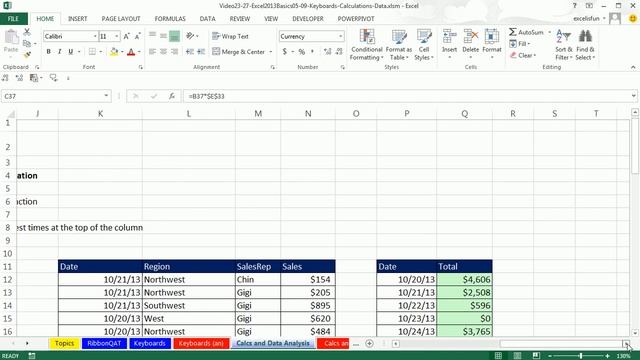Click in the formula bar
The image size is (640, 360).
point(406,96)
